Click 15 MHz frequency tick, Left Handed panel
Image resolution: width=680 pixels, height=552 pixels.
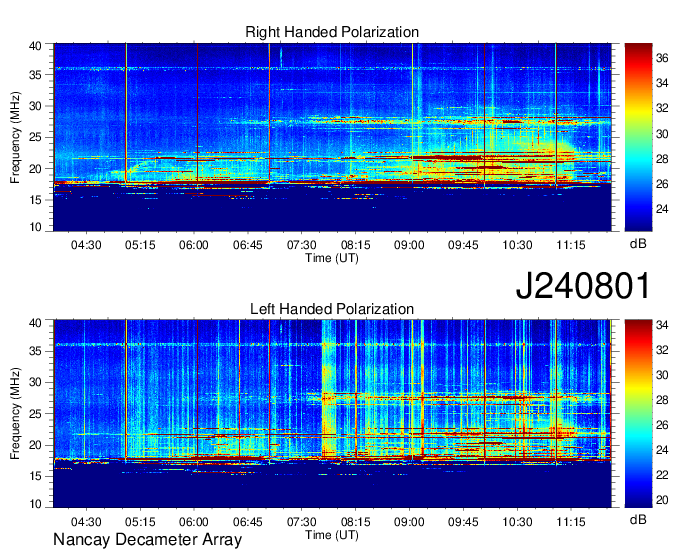pos(36,476)
